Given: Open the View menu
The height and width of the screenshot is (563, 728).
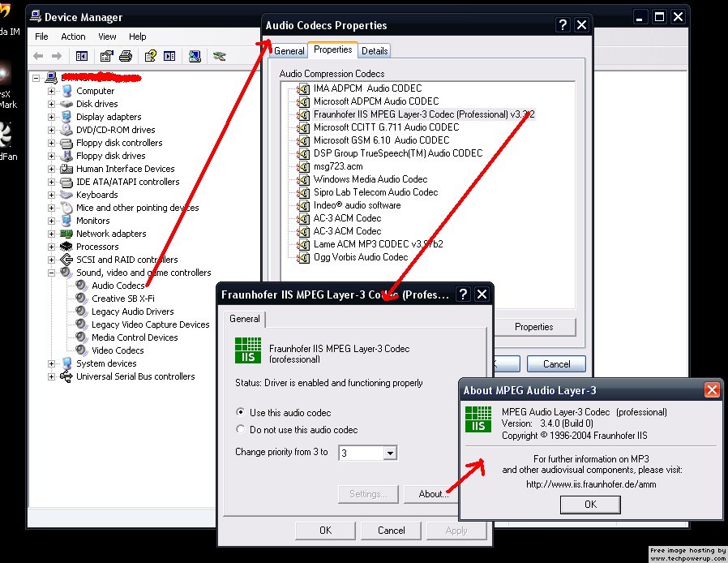Looking at the screenshot, I should (x=107, y=37).
